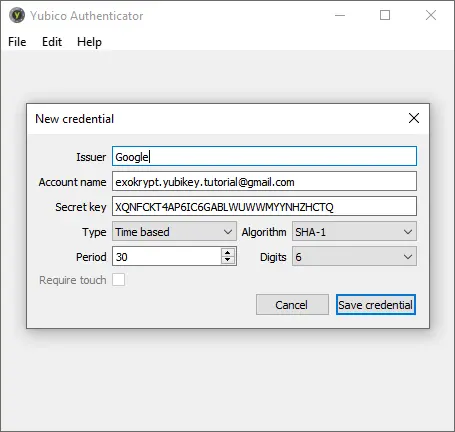
Task: Open the Type dropdown showing Time based
Action: [x=174, y=232]
